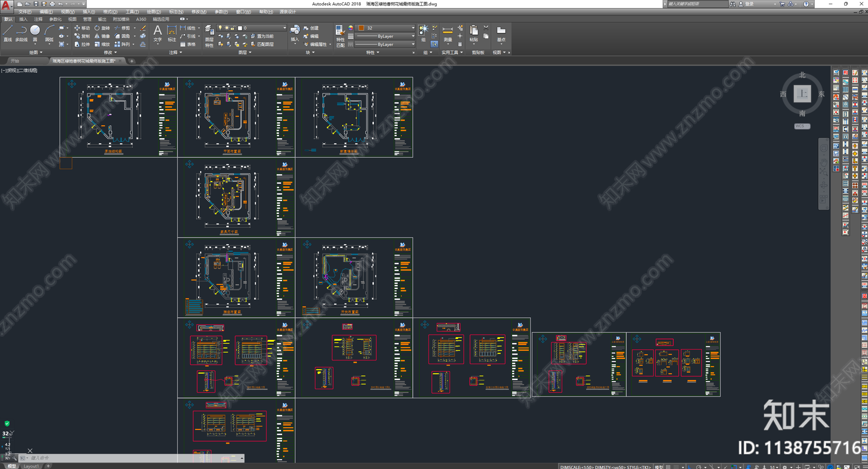Select the Circle (圆) tool
This screenshot has height=469, width=868.
(35, 33)
